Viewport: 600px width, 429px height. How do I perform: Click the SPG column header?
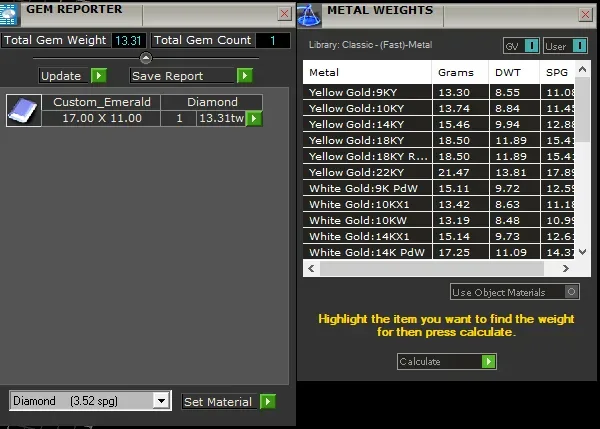point(557,72)
